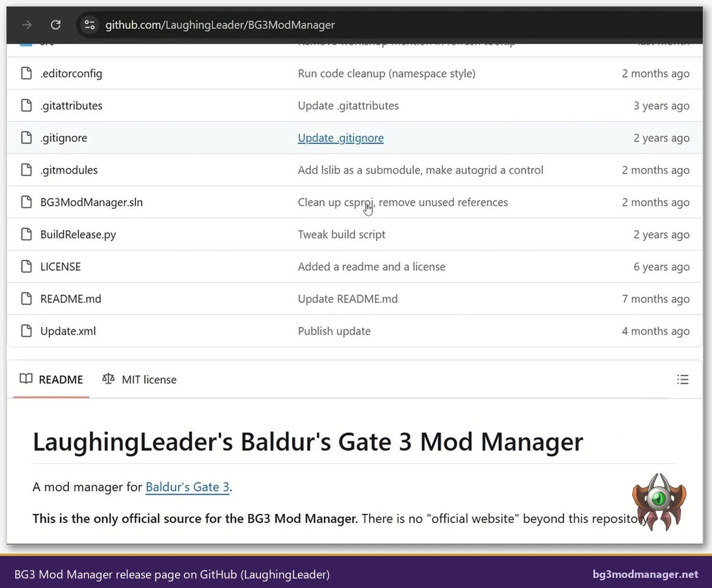Click the file icon beside Update.xml
Screen dimensions: 712x588
coord(26,331)
